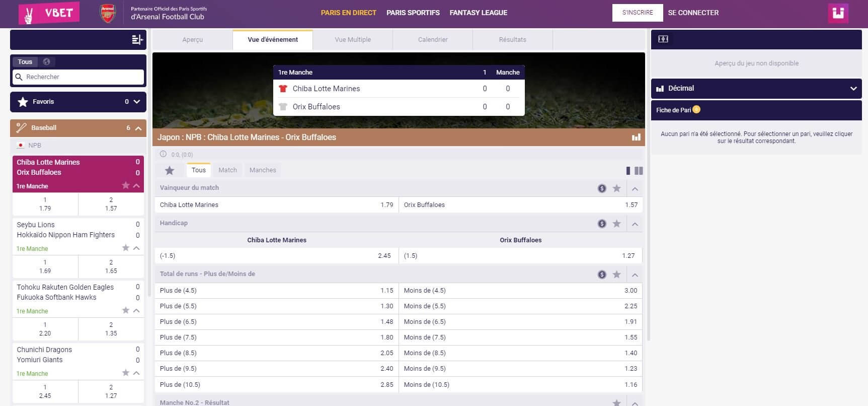Click cashout icon on Vainqueur du match

coord(602,188)
